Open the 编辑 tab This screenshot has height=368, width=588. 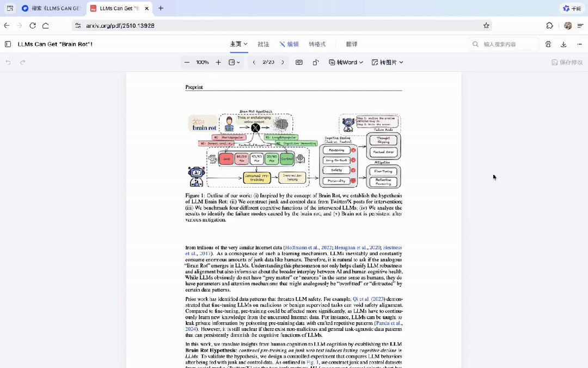(289, 44)
